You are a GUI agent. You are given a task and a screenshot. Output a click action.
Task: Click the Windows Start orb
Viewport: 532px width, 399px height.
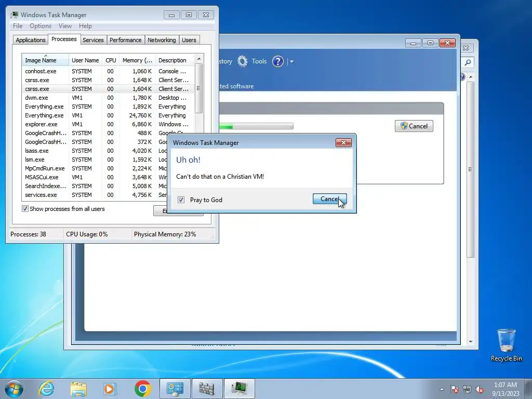pos(14,389)
